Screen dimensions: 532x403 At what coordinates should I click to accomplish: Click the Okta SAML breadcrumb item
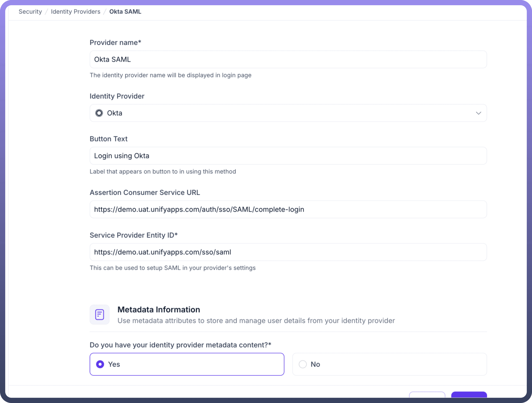(x=125, y=11)
